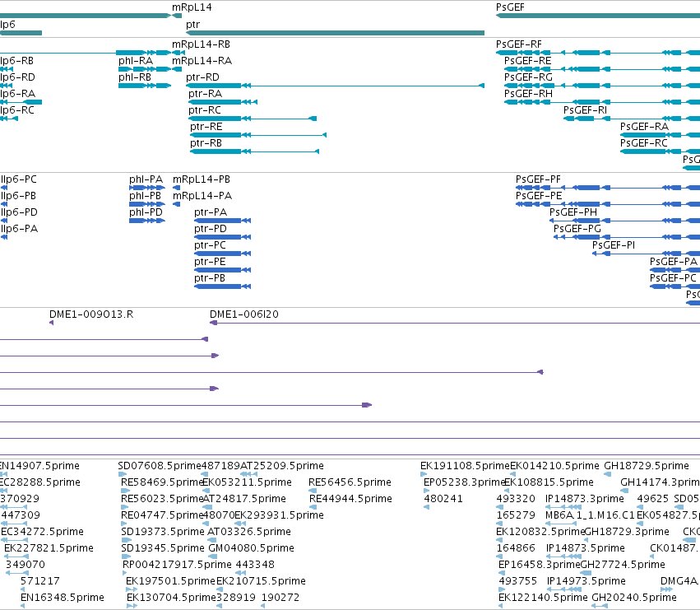This screenshot has height=610, width=700.
Task: Click the AT03326.5prime EST label
Action: (249, 533)
